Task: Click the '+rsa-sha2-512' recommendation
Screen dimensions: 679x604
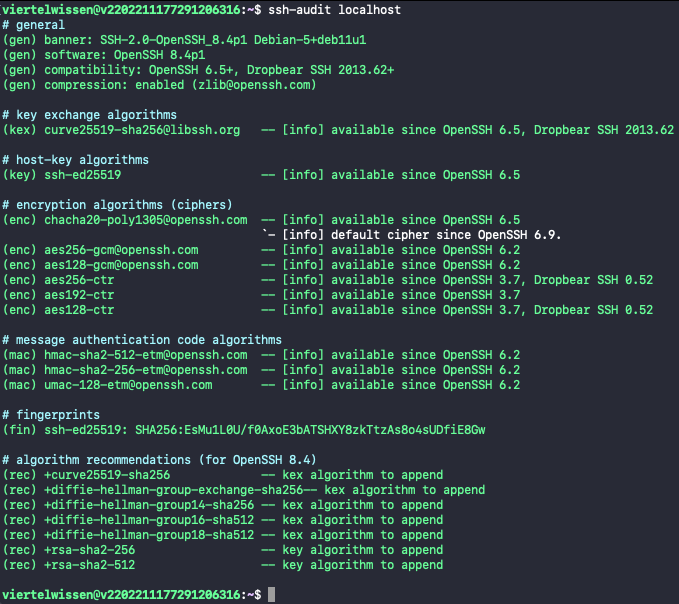Action: (90, 565)
